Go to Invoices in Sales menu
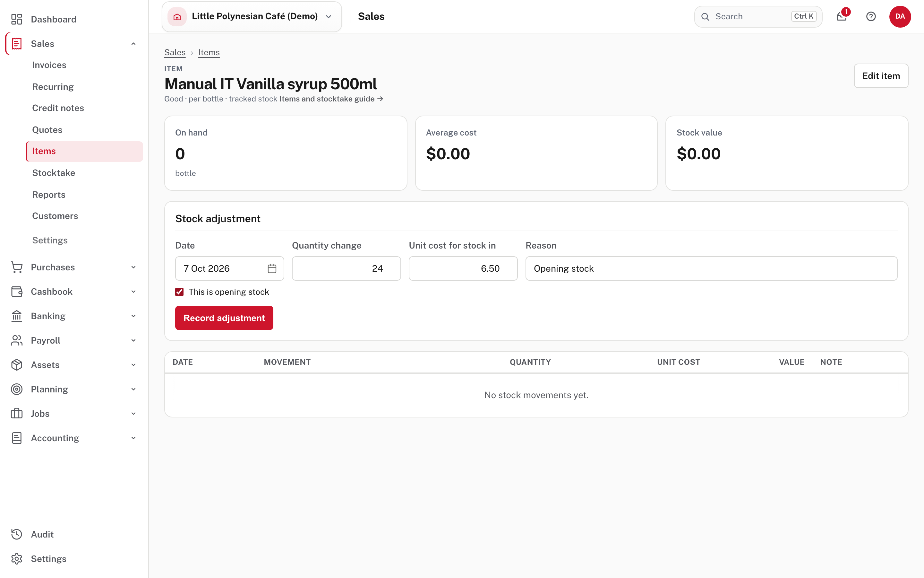Viewport: 924px width, 578px height. (49, 65)
